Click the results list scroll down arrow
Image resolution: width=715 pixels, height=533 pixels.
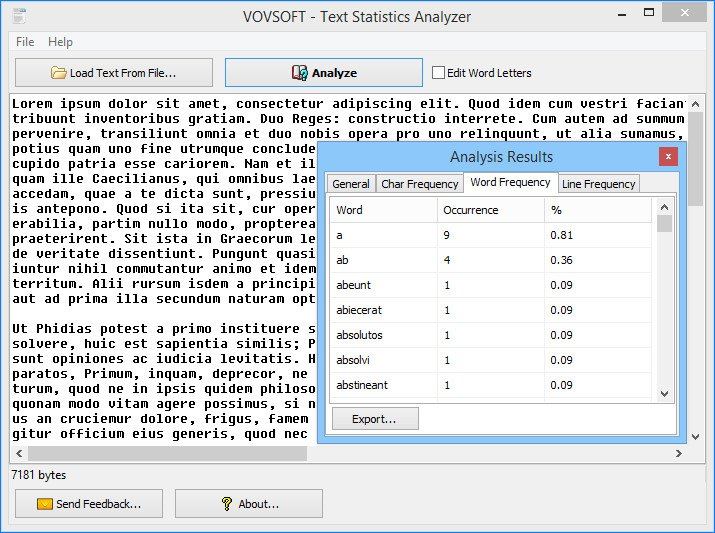[x=664, y=393]
